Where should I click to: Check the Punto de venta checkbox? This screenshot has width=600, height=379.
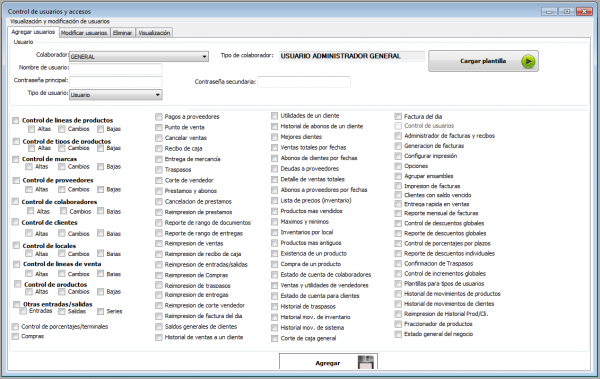click(158, 127)
